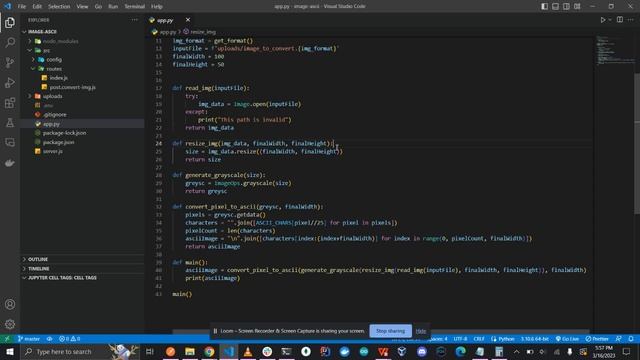
Task: Expand the uploads folder
Action: tap(82, 96)
